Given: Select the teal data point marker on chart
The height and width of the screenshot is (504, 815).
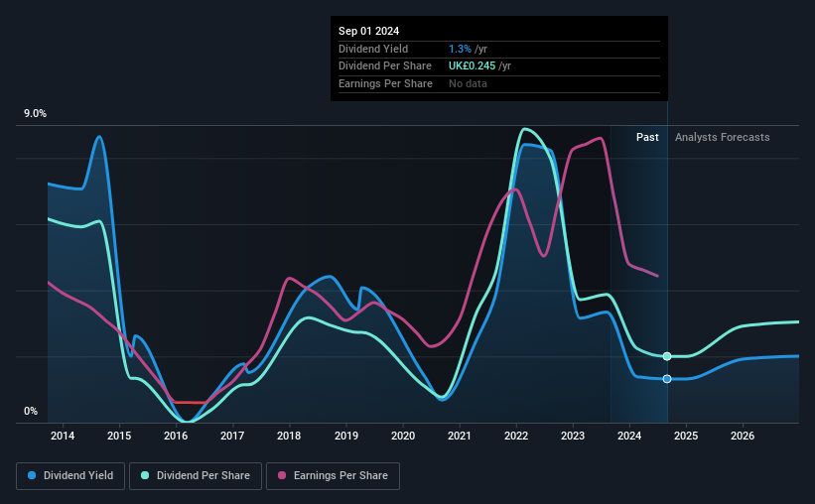Looking at the screenshot, I should pos(667,356).
